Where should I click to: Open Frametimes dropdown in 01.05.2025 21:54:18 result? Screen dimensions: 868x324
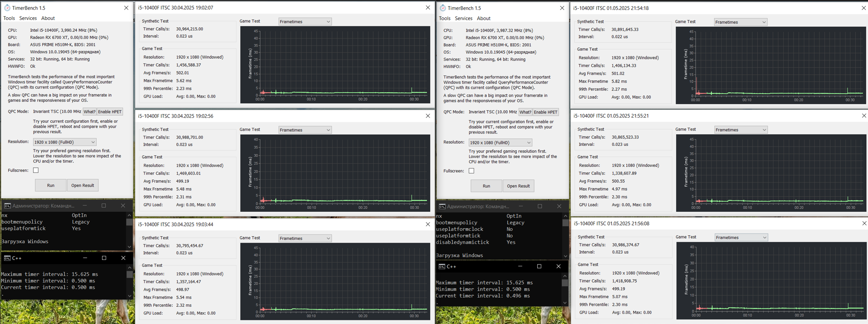(740, 22)
